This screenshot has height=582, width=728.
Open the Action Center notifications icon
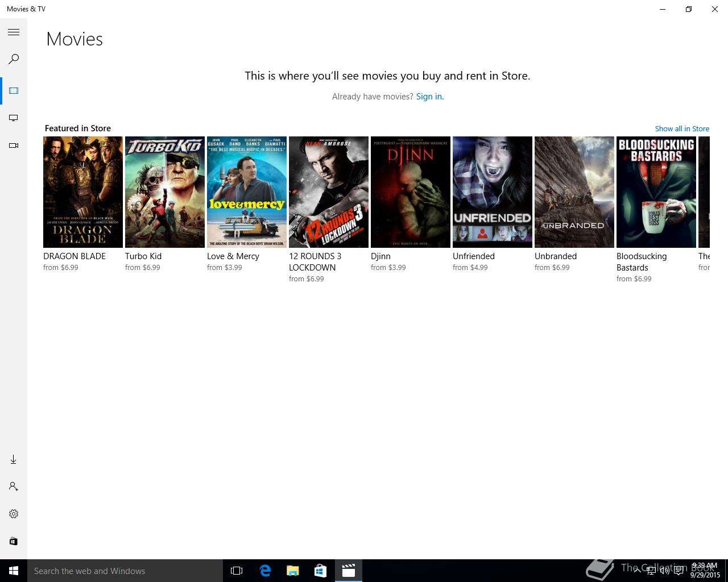coord(679,571)
